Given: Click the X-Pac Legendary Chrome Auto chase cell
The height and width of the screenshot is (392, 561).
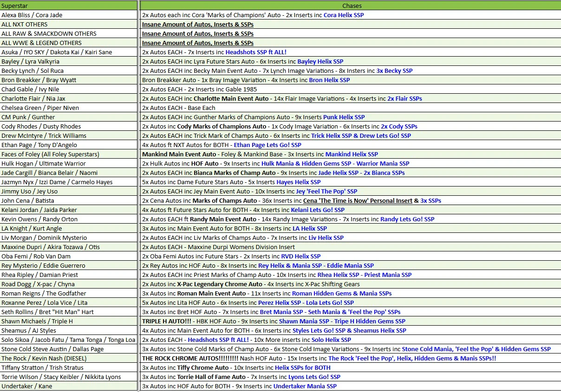Looking at the screenshot, I should tap(351, 284).
